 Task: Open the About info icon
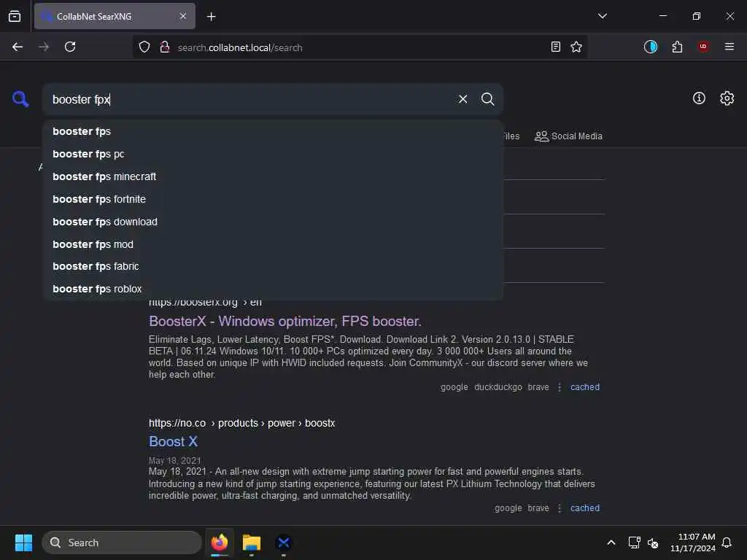pos(699,98)
